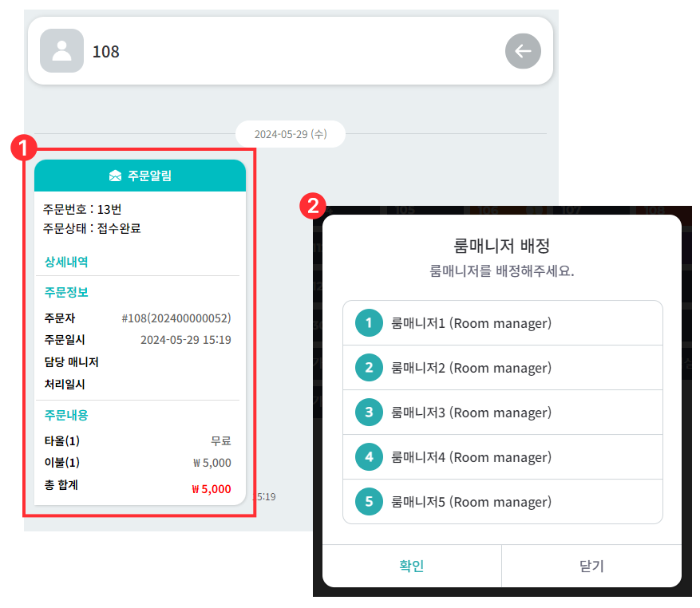The width and height of the screenshot is (700, 608).
Task: Choose 룸매니저4 (Room manager) from list
Action: (471, 457)
